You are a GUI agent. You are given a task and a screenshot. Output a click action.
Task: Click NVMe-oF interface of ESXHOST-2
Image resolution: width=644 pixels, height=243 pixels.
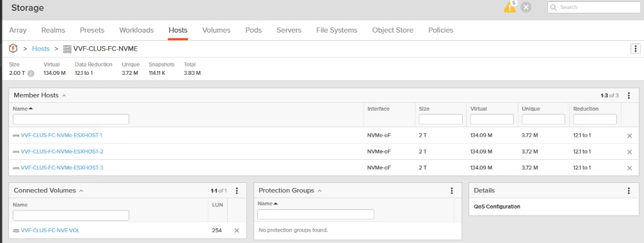pyautogui.click(x=379, y=152)
